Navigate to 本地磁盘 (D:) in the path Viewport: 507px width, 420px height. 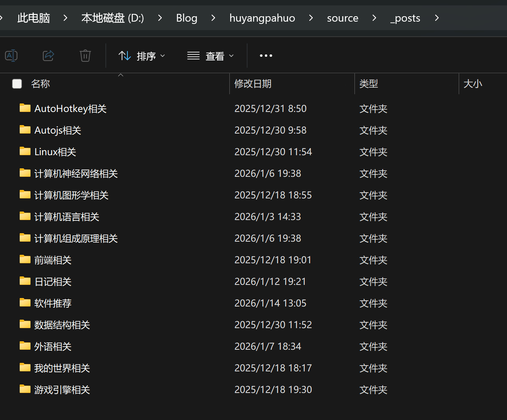112,18
